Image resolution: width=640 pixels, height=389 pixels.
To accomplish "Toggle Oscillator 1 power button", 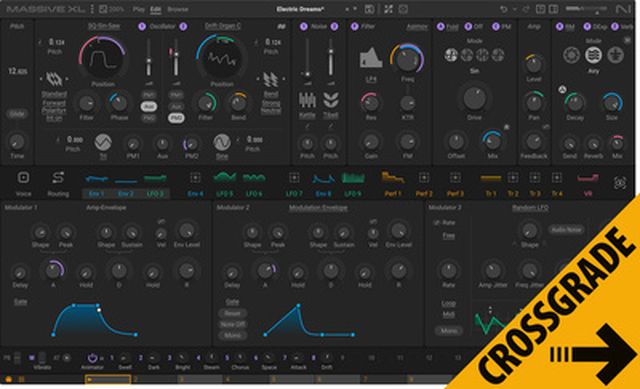I will [x=142, y=27].
